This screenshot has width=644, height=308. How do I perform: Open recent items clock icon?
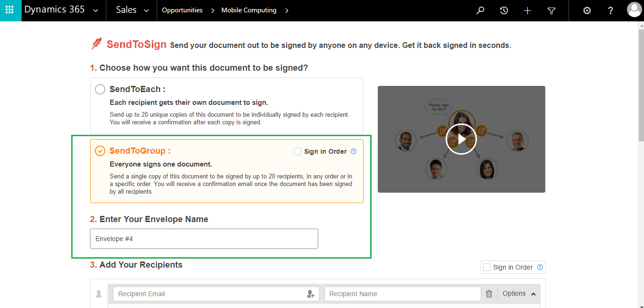click(504, 10)
